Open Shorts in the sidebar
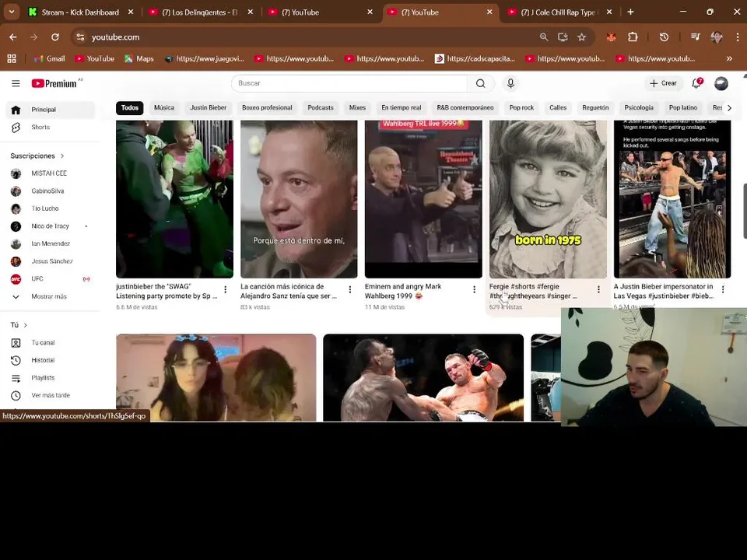The height and width of the screenshot is (560, 747). [x=51, y=127]
